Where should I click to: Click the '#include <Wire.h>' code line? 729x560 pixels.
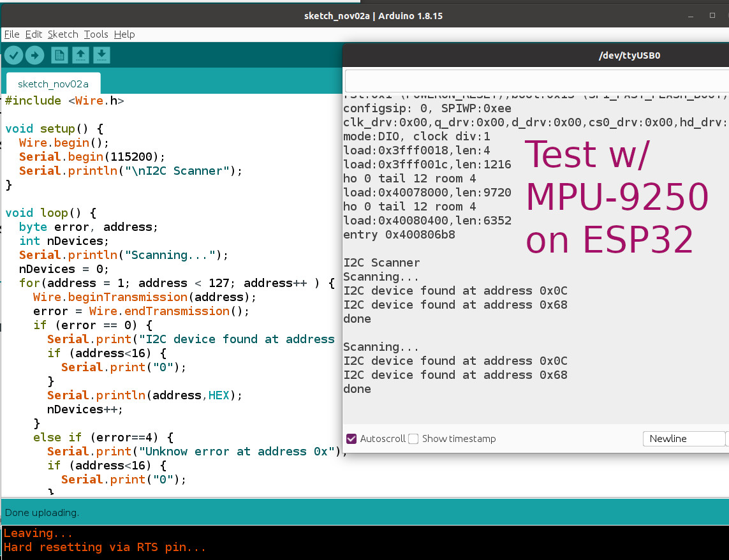[64, 101]
